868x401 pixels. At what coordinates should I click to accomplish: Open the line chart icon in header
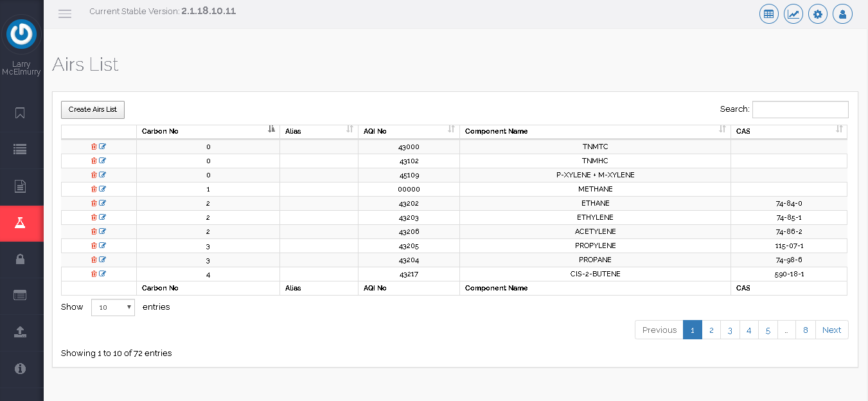tap(793, 13)
